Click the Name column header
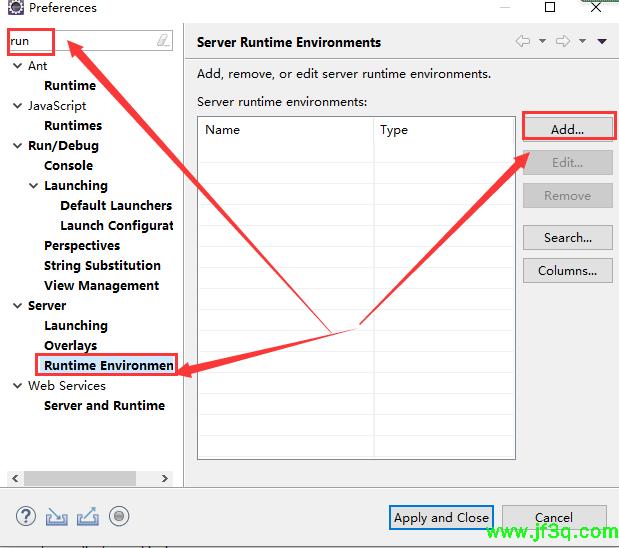This screenshot has width=619, height=548. pos(285,130)
